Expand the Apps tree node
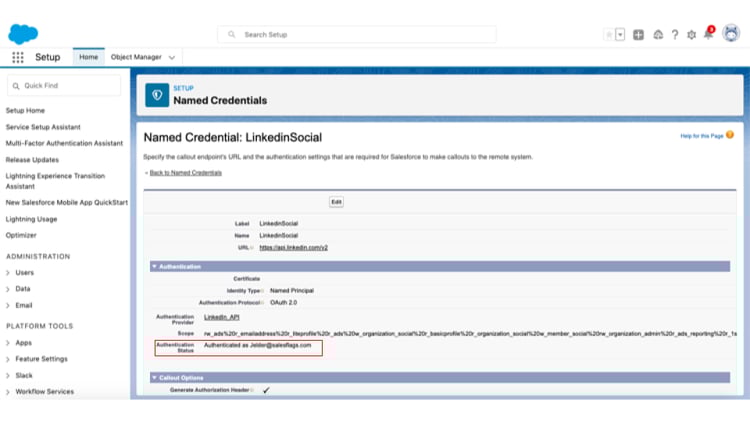 click(x=8, y=343)
